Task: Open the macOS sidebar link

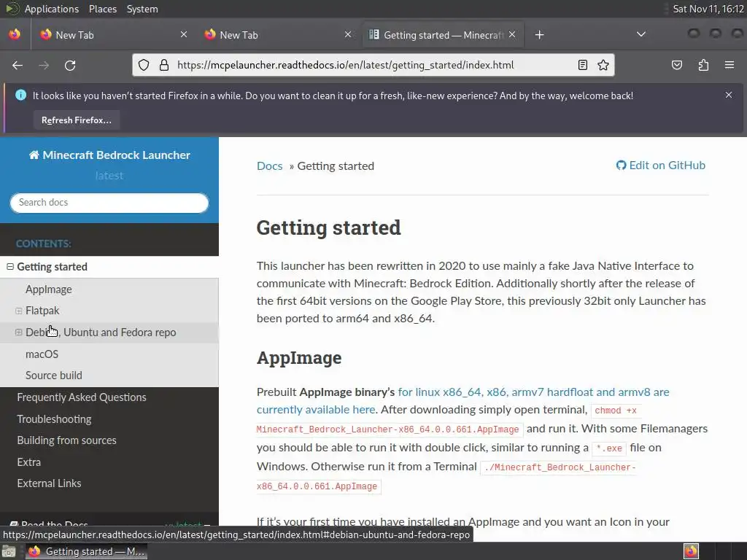Action: [42, 354]
